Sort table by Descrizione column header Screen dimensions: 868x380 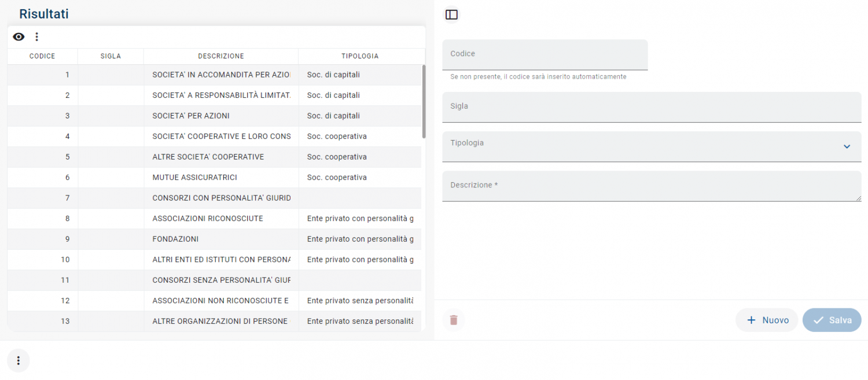(x=221, y=56)
